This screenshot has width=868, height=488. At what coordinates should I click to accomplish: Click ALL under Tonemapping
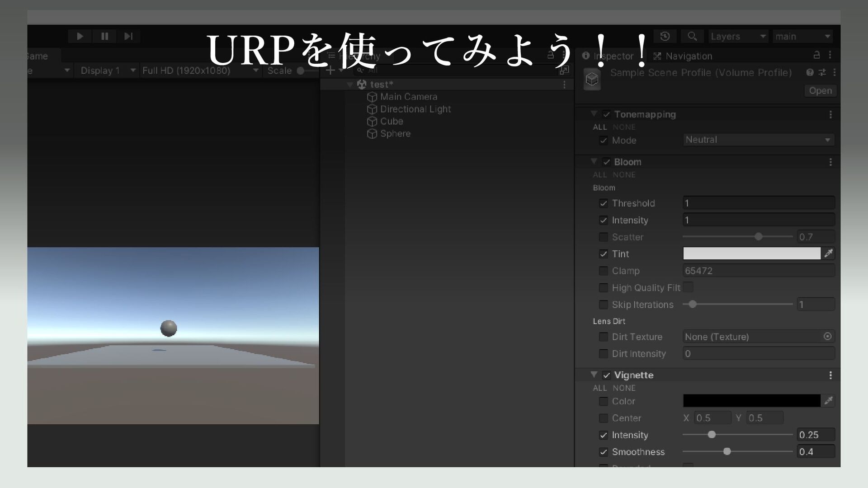[x=600, y=127]
